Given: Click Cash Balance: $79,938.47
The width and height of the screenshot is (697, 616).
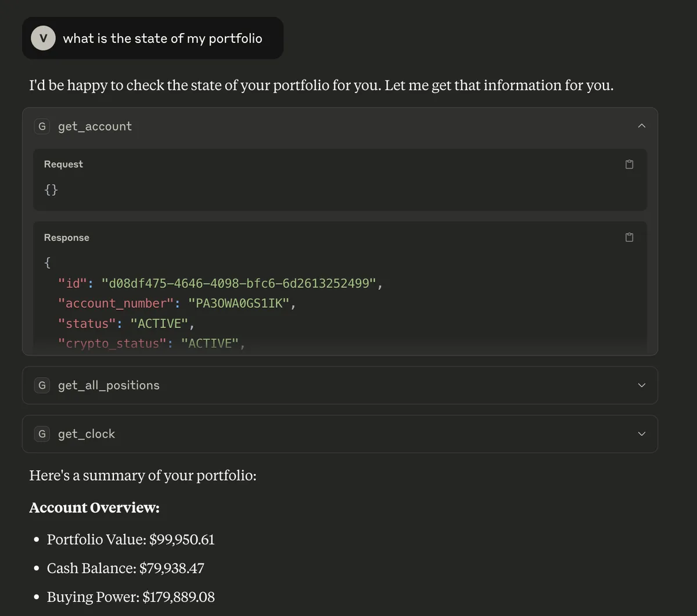Looking at the screenshot, I should tap(125, 568).
